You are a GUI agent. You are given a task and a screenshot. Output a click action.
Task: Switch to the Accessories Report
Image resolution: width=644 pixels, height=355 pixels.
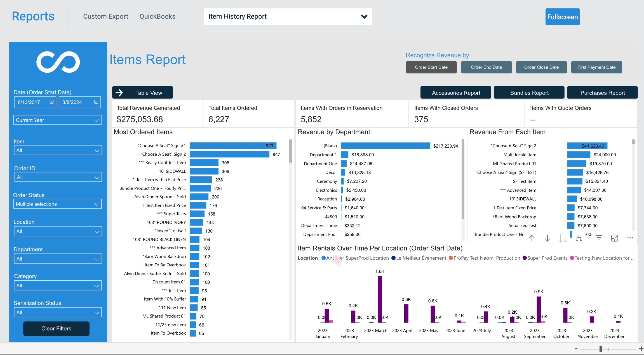tap(456, 93)
